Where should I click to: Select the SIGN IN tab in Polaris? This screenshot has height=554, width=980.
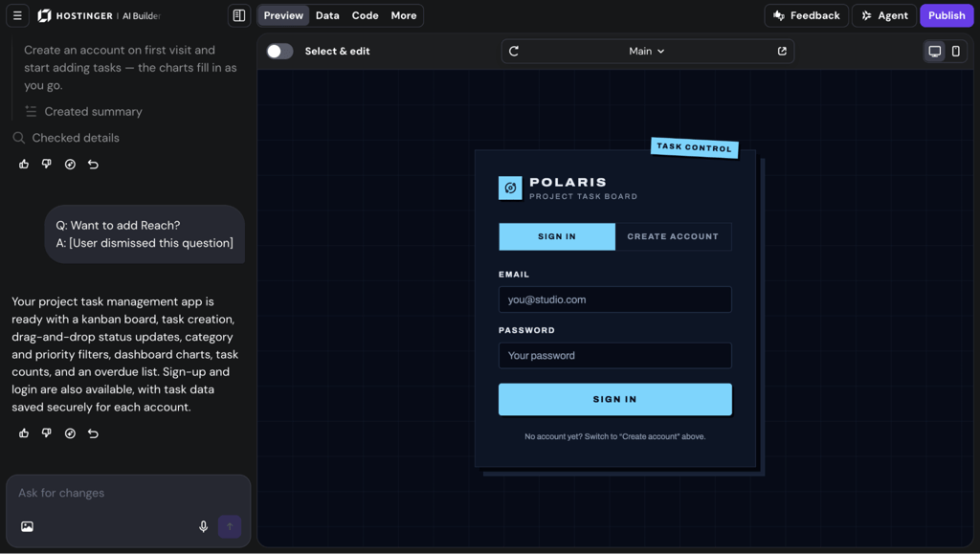click(557, 236)
